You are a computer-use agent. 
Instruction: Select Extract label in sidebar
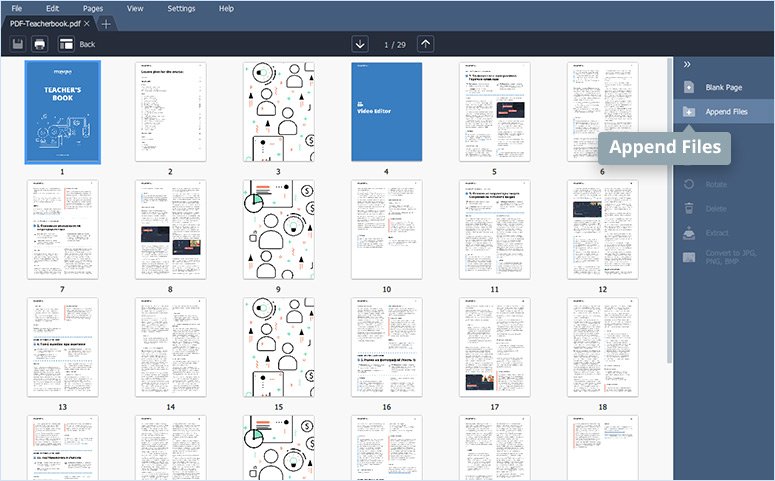[717, 232]
